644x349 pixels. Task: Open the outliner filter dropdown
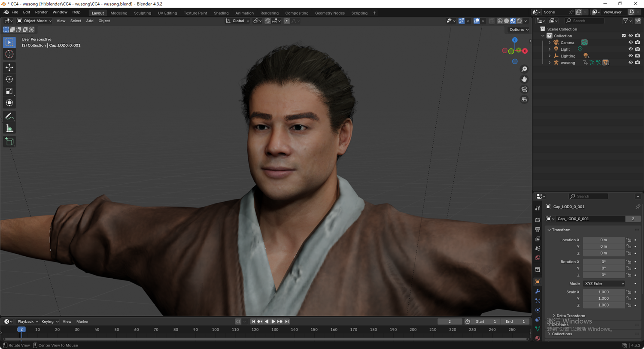point(627,21)
